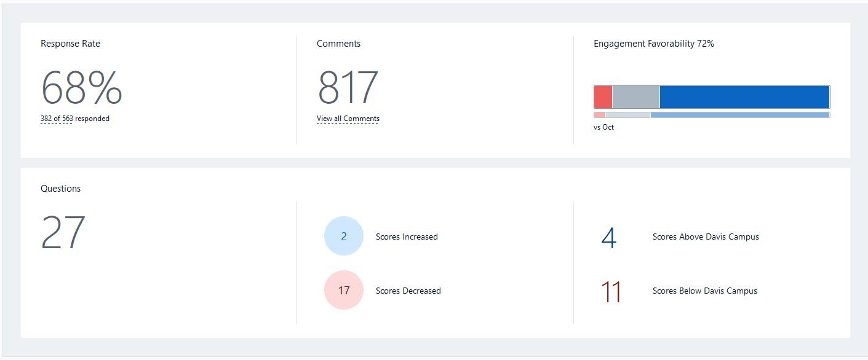Viewport: 868px width, 360px height.
Task: Click the Scores Increased label
Action: tap(407, 237)
